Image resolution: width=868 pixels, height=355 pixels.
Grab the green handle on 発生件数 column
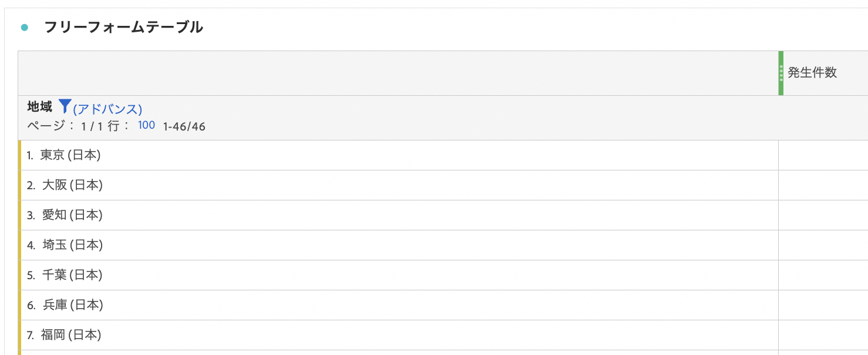coord(781,73)
